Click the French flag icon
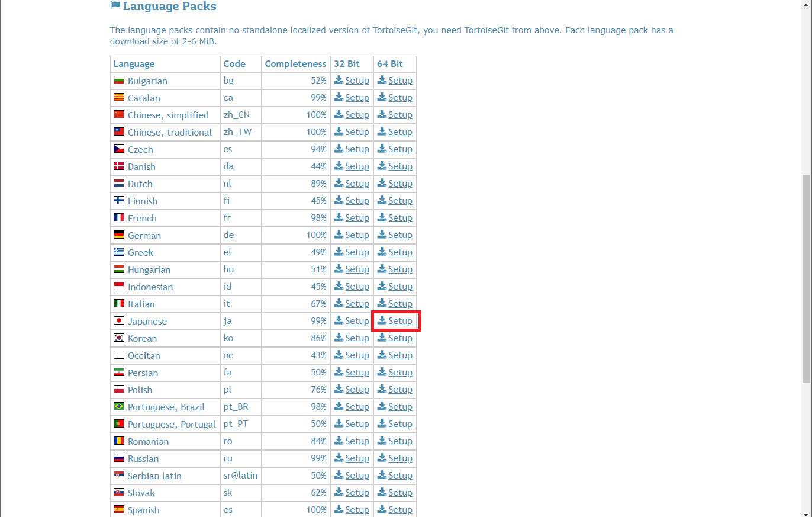This screenshot has width=812, height=517. coord(118,218)
